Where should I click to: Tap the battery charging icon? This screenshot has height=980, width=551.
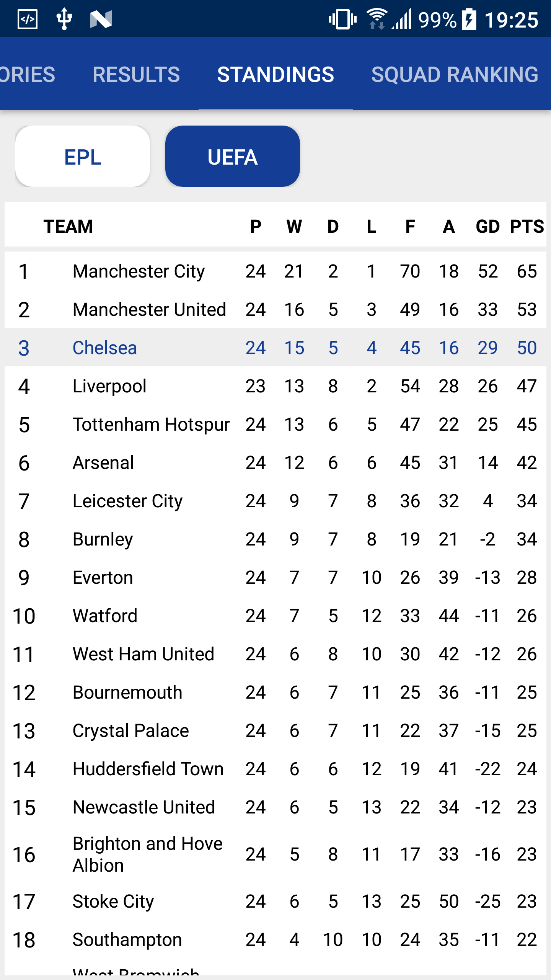coord(469,19)
